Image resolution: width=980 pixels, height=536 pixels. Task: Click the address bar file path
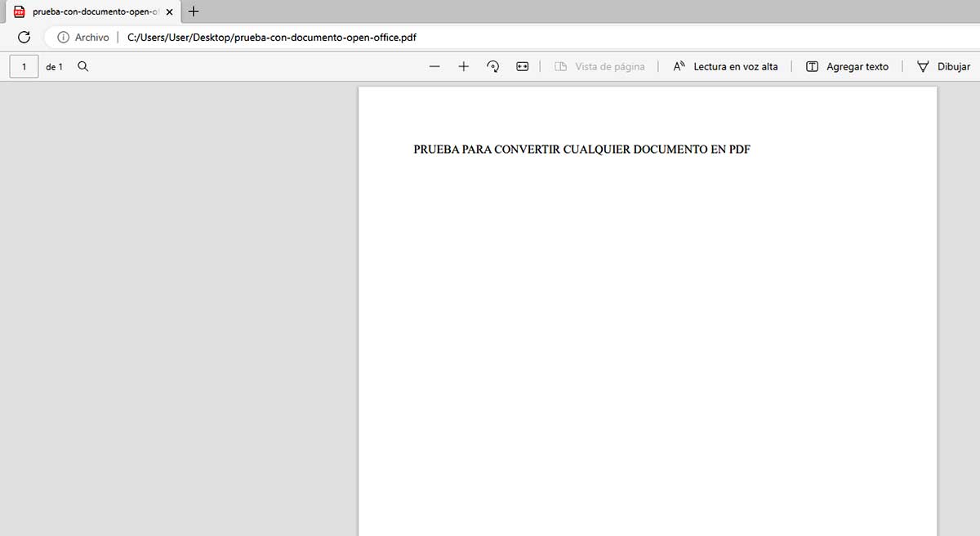(271, 37)
